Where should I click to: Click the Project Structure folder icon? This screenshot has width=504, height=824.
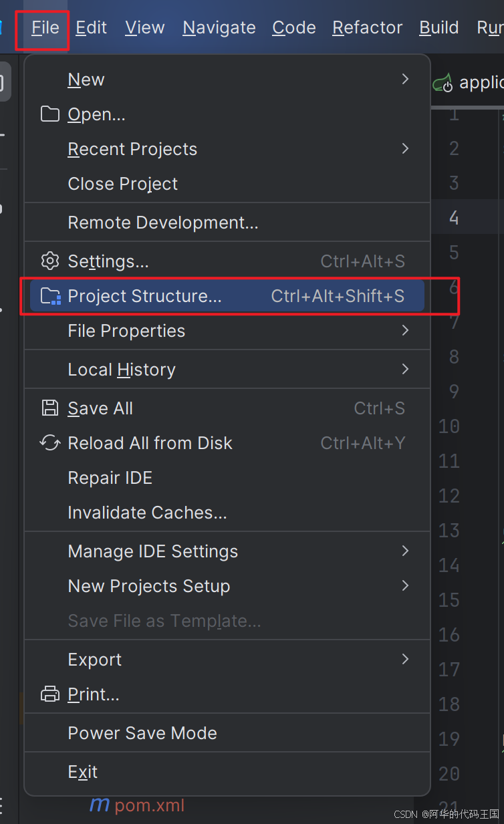pos(51,296)
